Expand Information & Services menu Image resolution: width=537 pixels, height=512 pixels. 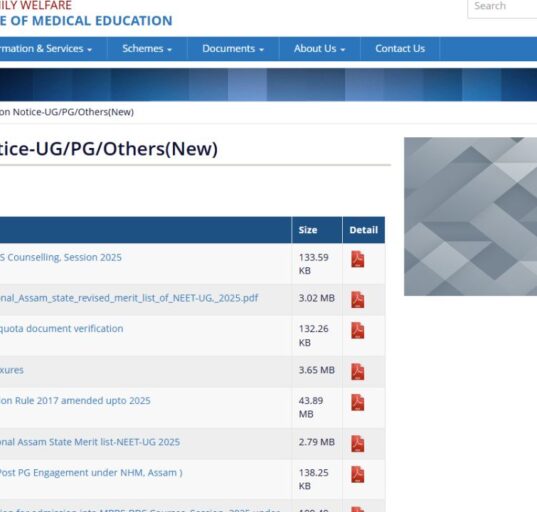pos(46,49)
